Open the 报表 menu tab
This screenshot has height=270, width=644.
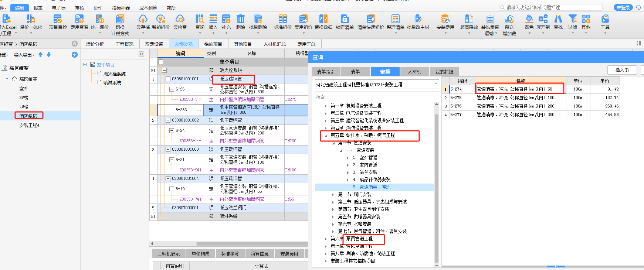tap(38, 8)
